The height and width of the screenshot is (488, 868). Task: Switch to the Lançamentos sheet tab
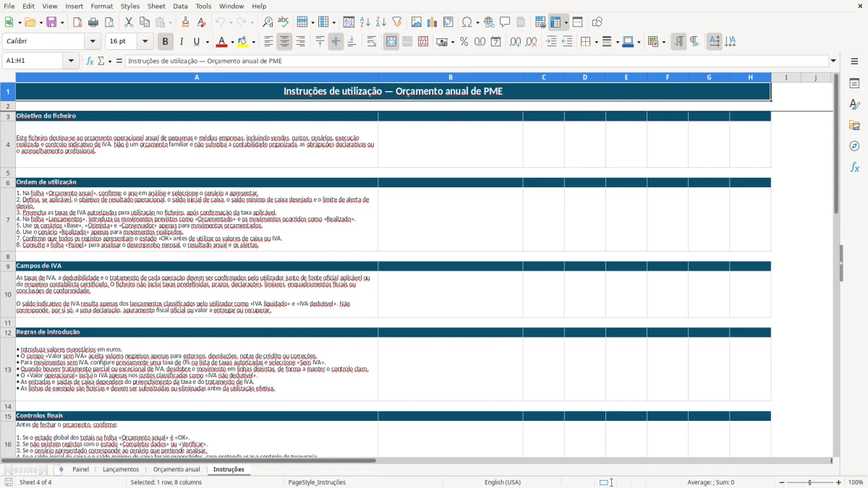(x=121, y=469)
